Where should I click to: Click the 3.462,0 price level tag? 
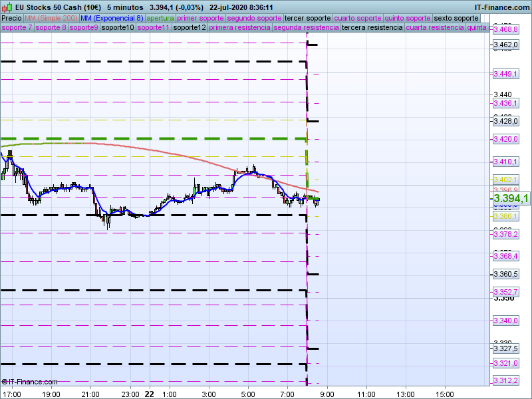click(x=505, y=45)
